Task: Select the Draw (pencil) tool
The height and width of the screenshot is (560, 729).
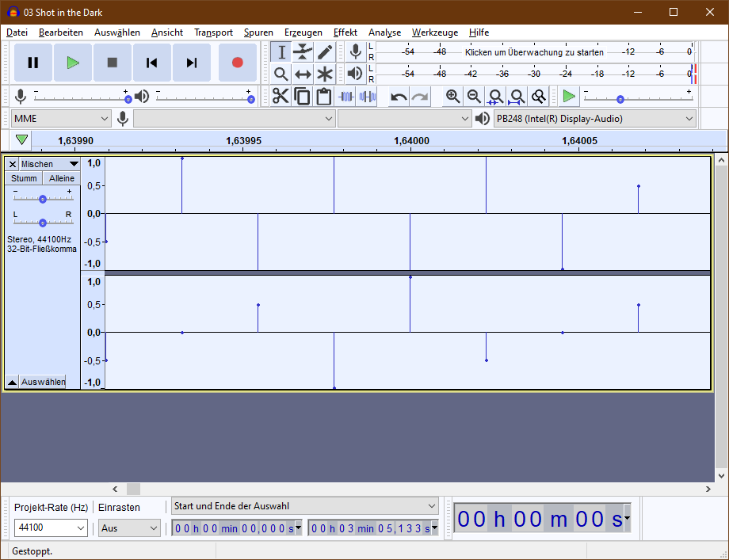Action: [x=325, y=52]
